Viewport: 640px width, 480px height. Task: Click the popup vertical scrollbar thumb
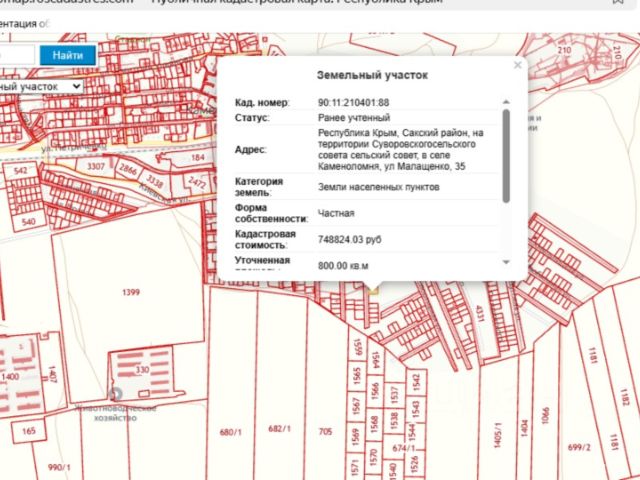[x=506, y=156]
